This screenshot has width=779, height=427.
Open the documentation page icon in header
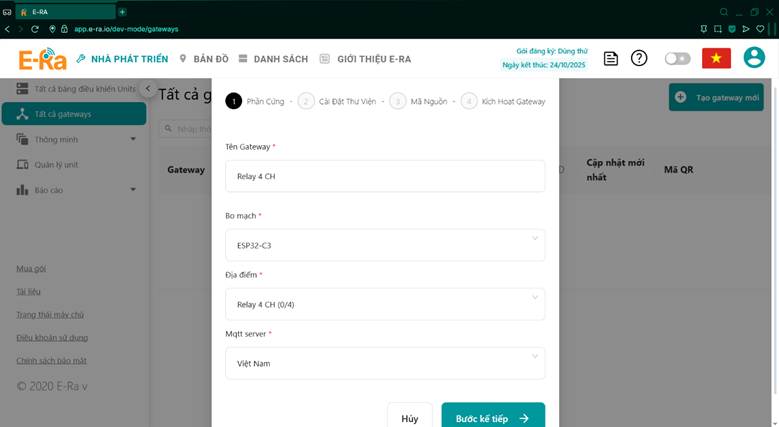click(x=611, y=59)
